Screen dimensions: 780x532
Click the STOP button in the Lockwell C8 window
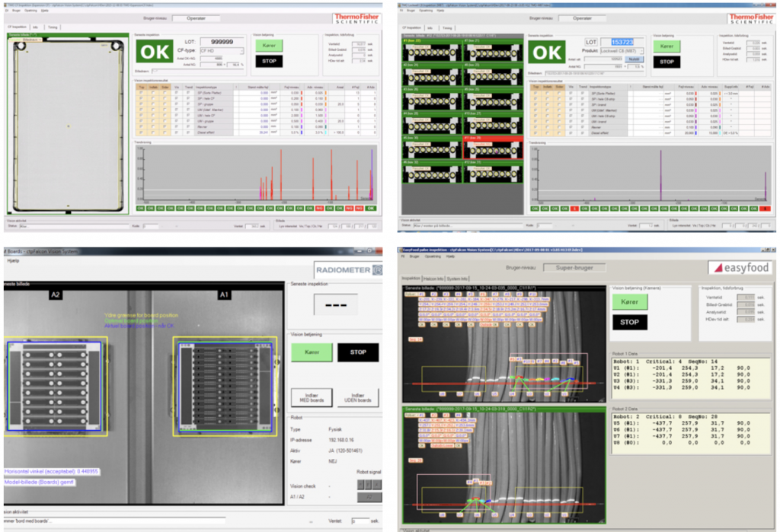tap(667, 62)
